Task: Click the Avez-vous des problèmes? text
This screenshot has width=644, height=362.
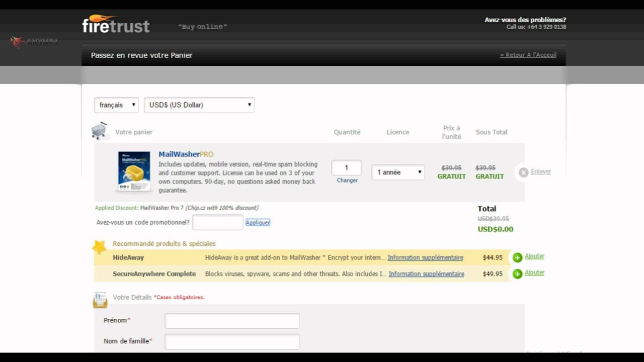Action: [x=525, y=20]
